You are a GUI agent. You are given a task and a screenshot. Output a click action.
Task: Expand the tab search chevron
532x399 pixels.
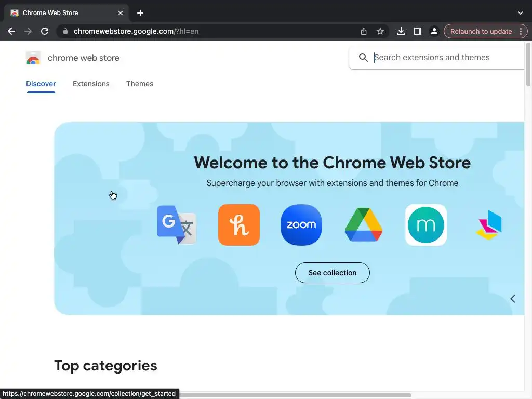521,13
